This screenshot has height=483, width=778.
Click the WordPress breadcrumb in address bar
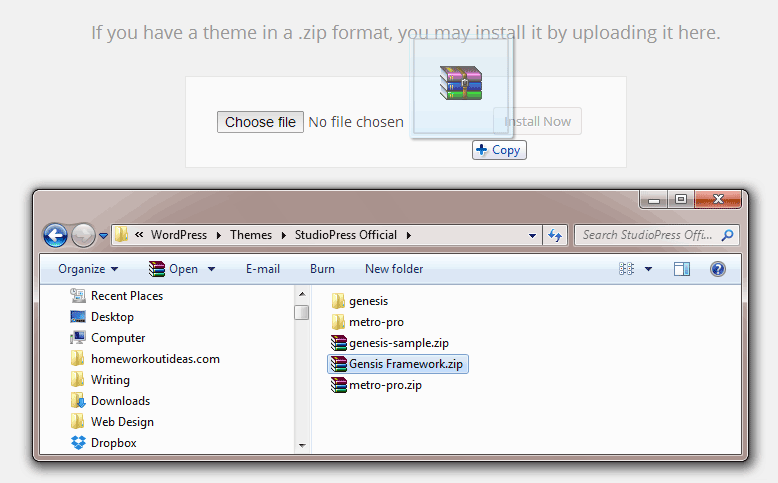pyautogui.click(x=179, y=235)
